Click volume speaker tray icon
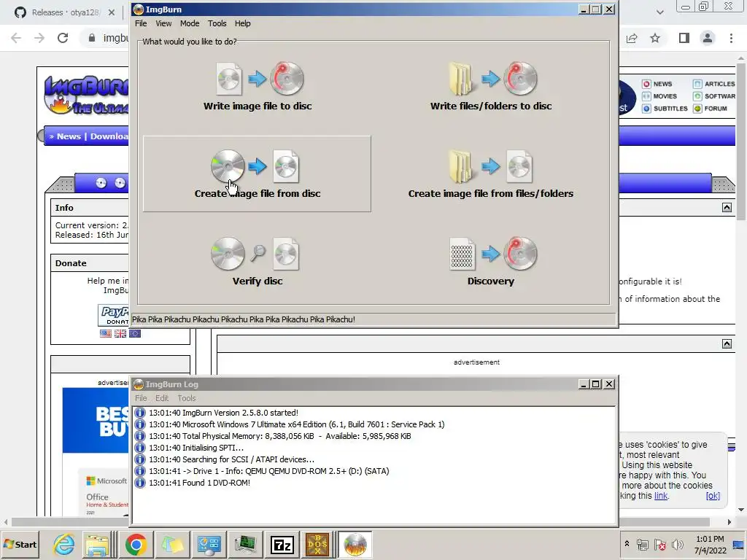Image resolution: width=747 pixels, height=560 pixels. pyautogui.click(x=677, y=544)
